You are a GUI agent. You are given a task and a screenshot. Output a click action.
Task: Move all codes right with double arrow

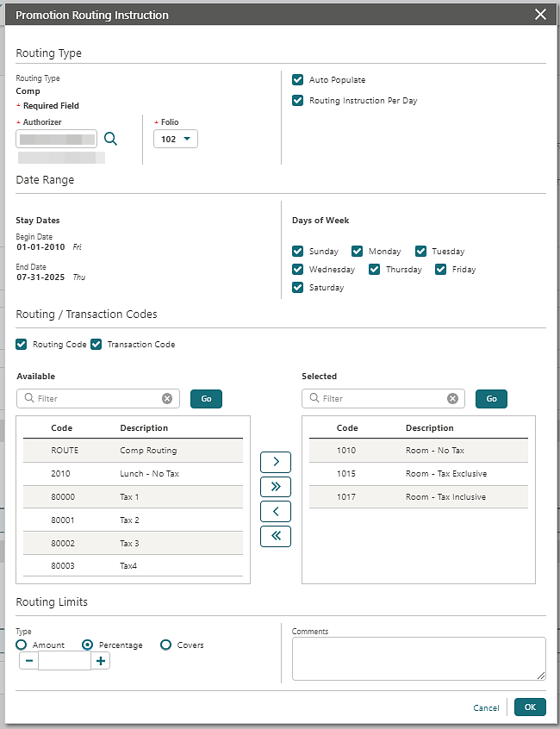click(x=276, y=486)
